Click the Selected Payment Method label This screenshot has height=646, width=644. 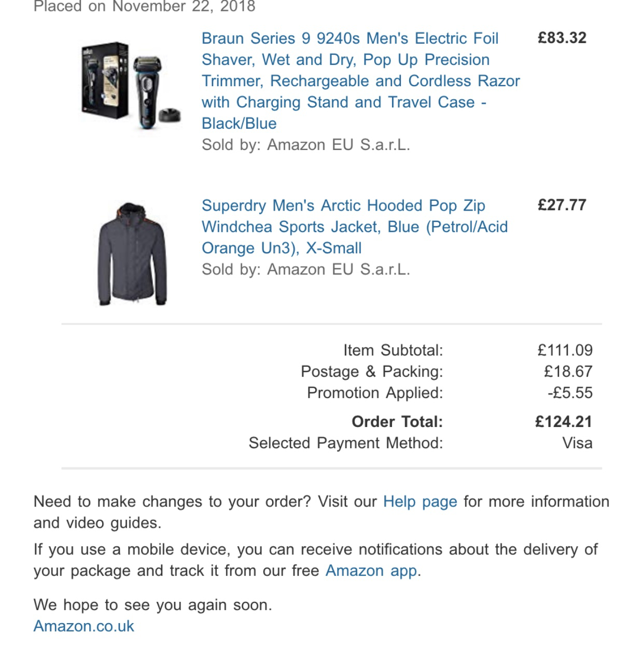point(346,443)
